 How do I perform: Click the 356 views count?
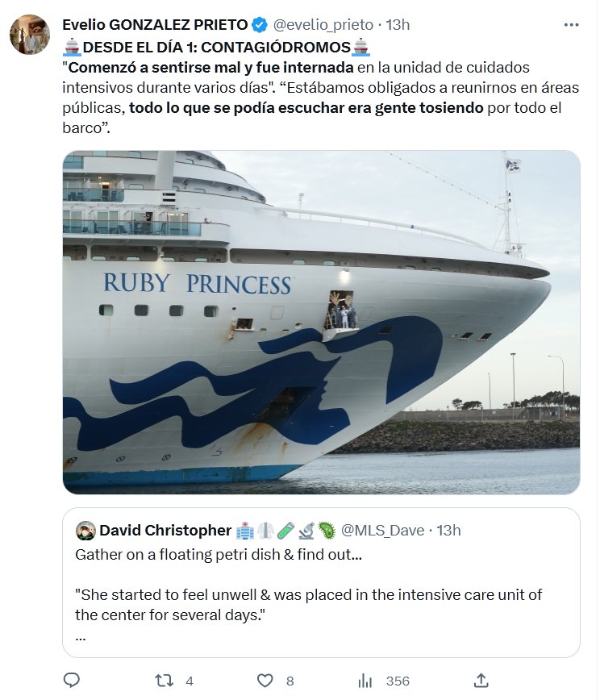(398, 681)
